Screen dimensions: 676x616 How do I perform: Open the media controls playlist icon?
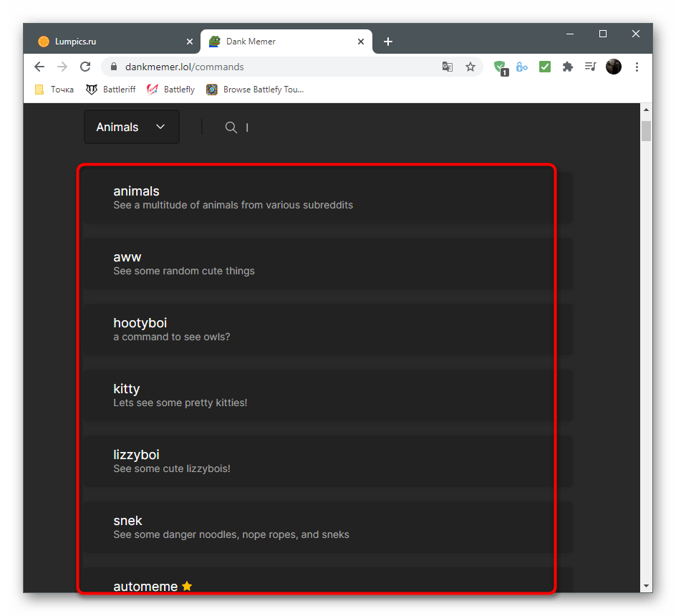[x=590, y=67]
